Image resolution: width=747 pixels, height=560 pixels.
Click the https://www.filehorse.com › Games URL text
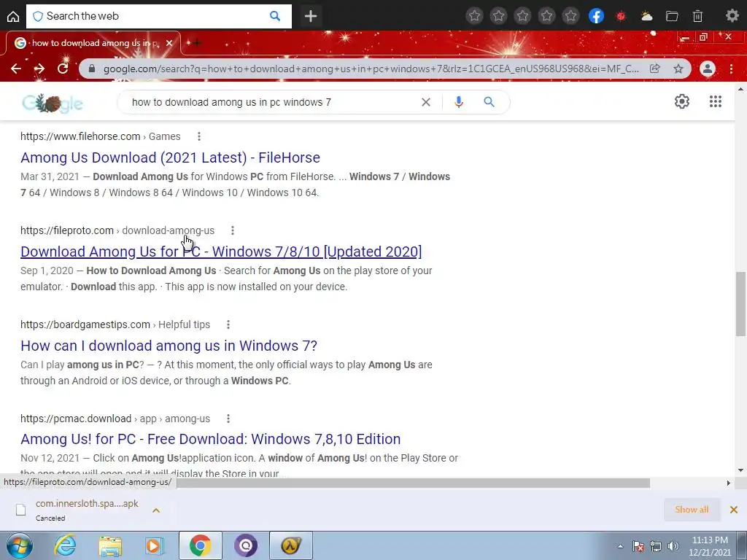pos(101,136)
